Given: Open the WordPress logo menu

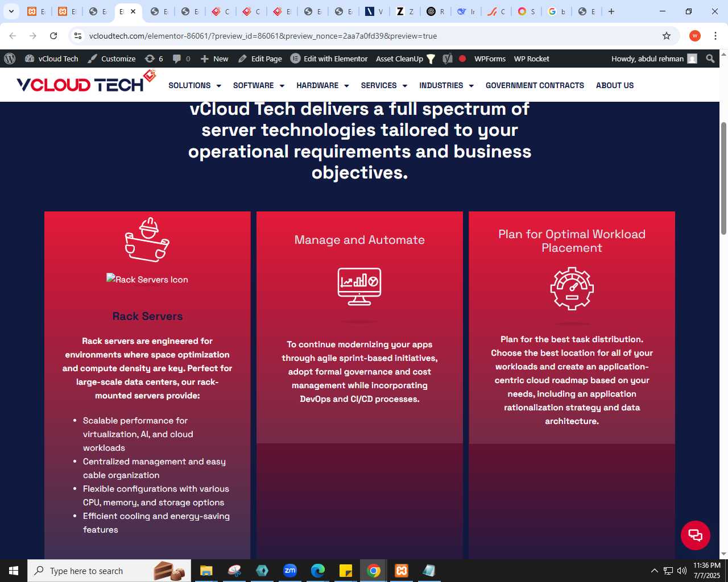Looking at the screenshot, I should (10, 59).
